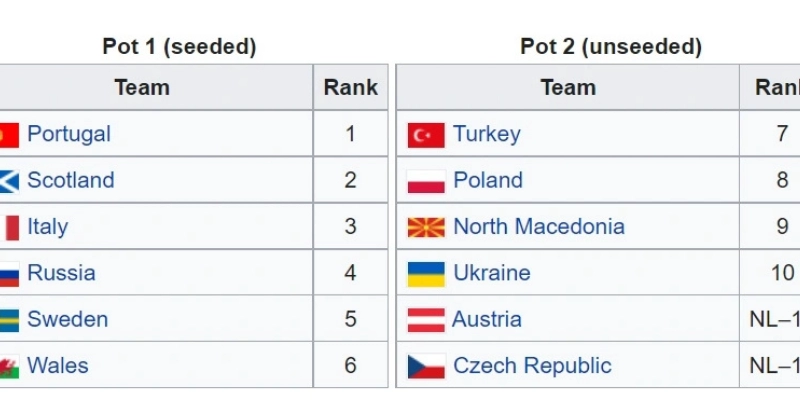Open the Ukraine team link
The height and width of the screenshot is (400, 800).
(x=492, y=273)
